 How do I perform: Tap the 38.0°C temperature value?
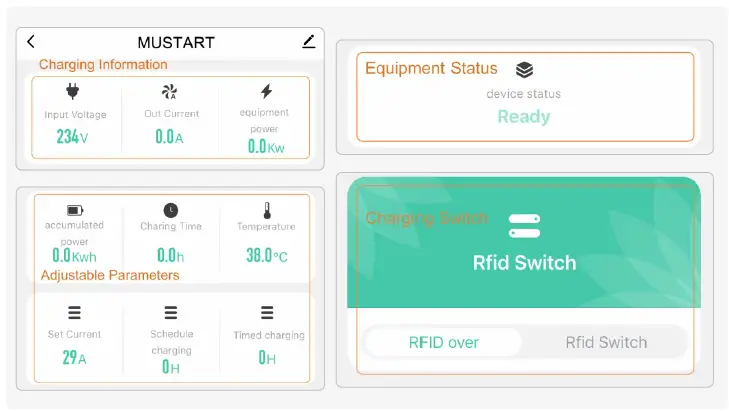(x=267, y=255)
